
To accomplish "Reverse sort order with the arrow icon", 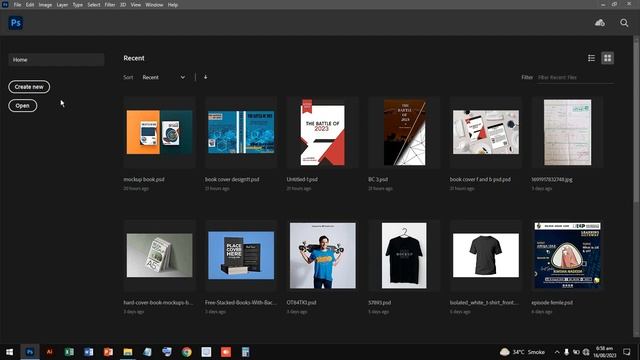I will click(x=205, y=77).
